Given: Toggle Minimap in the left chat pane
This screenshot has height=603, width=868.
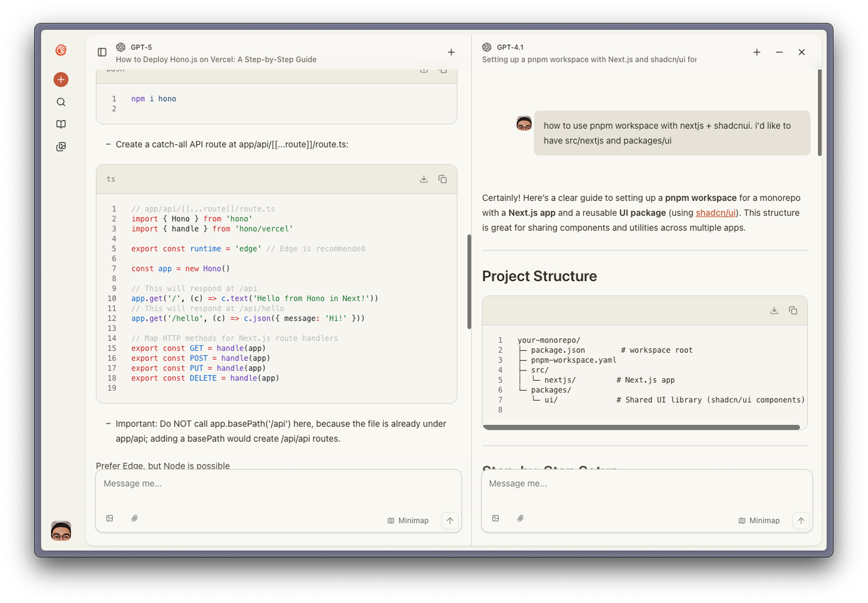Looking at the screenshot, I should 408,521.
